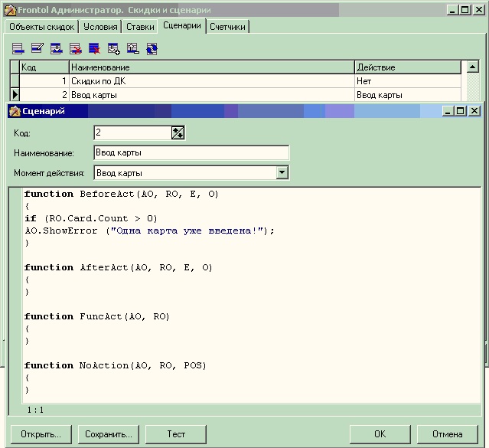Click the table scrollbar up arrow
This screenshot has width=489, height=448.
coord(473,67)
